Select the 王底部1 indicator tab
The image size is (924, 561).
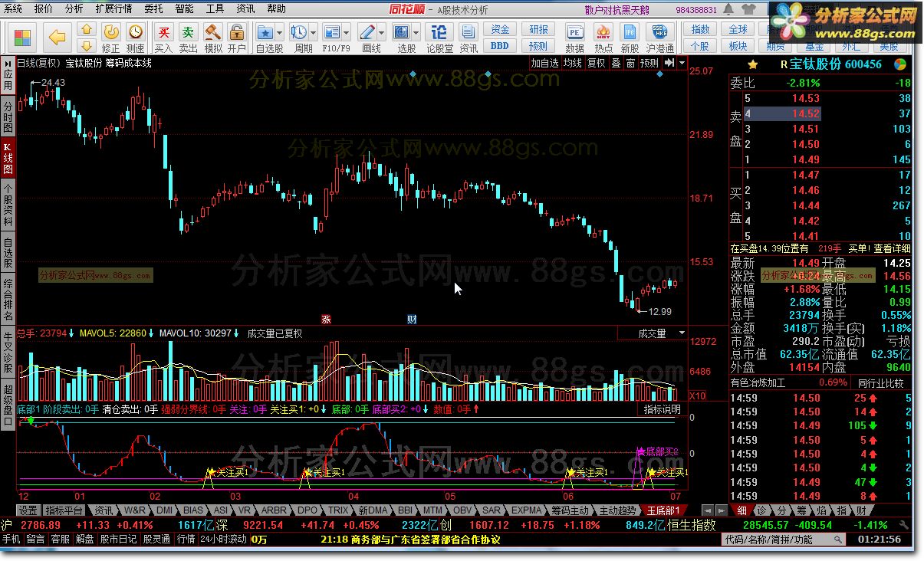(x=663, y=510)
